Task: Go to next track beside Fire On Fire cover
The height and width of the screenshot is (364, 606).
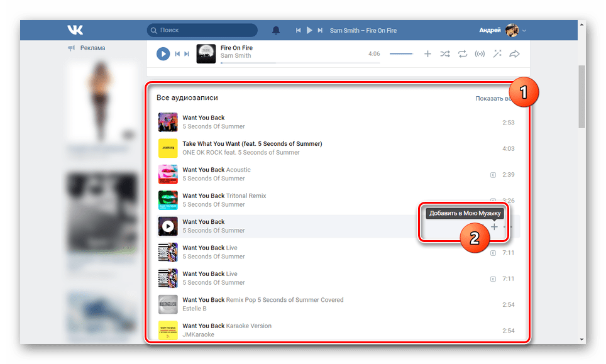Action: point(187,53)
